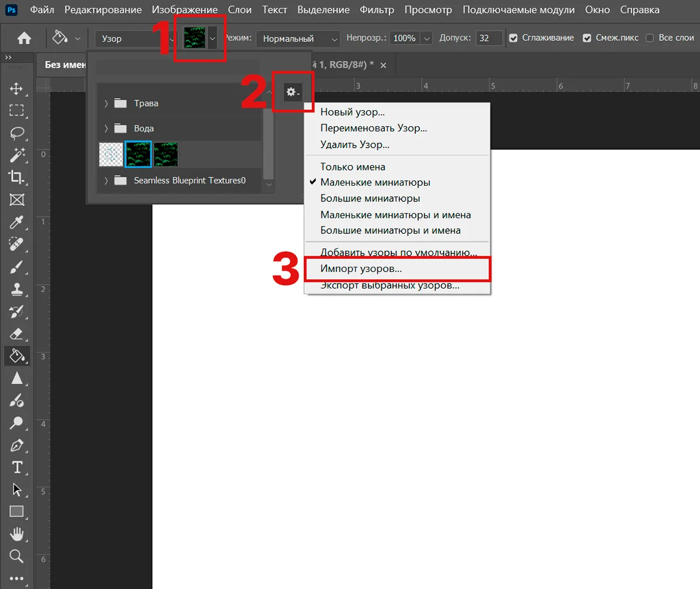Select the Eraser tool
700x589 pixels.
coord(17,334)
